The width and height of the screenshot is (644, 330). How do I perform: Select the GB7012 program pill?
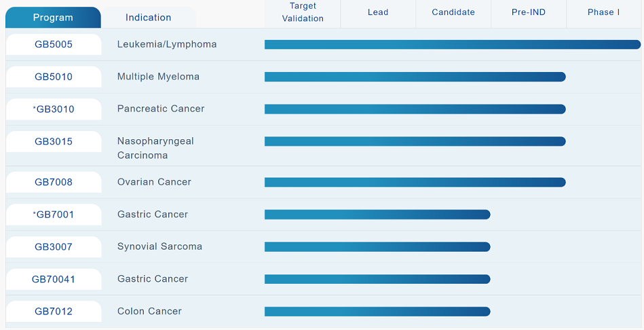54,312
